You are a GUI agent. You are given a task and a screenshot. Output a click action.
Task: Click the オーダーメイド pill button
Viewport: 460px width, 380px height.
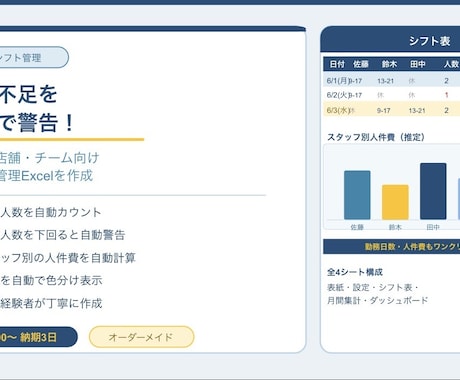(141, 337)
